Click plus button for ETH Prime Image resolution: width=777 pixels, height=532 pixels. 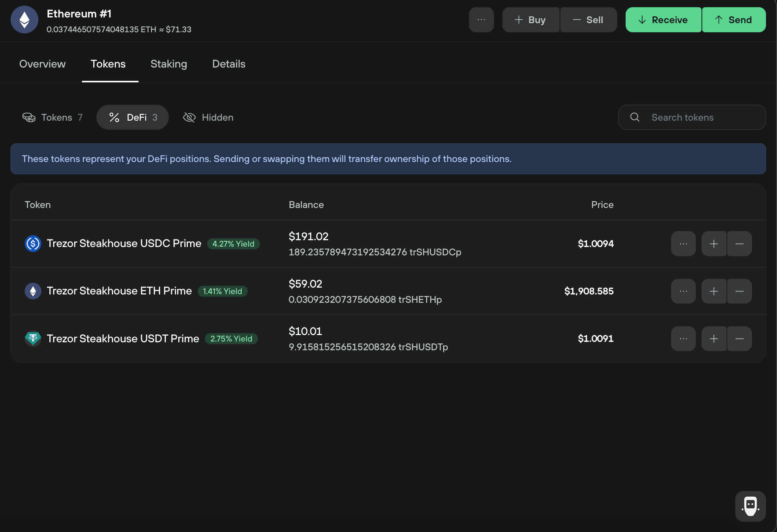coord(714,291)
